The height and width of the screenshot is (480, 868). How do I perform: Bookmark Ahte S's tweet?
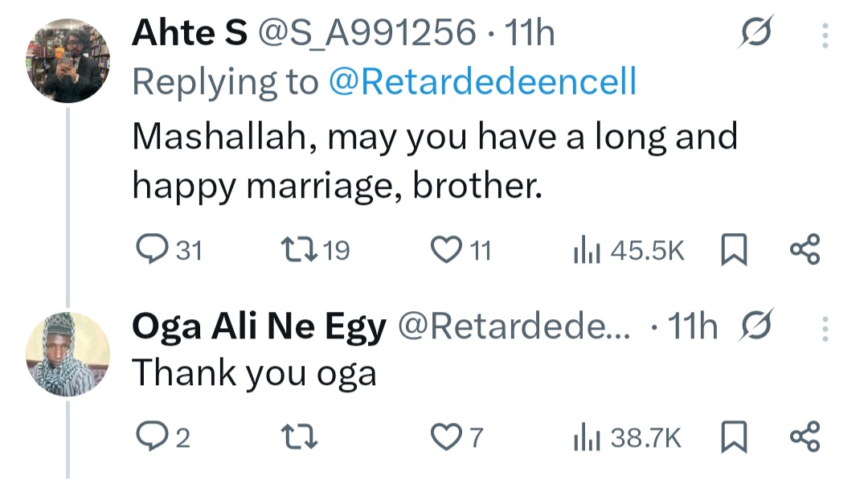tap(731, 252)
